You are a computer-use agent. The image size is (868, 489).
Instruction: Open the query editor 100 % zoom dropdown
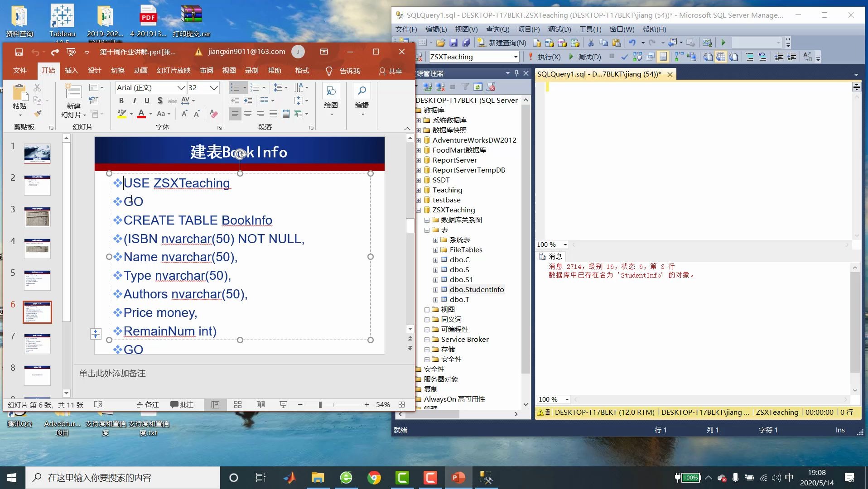(565, 244)
